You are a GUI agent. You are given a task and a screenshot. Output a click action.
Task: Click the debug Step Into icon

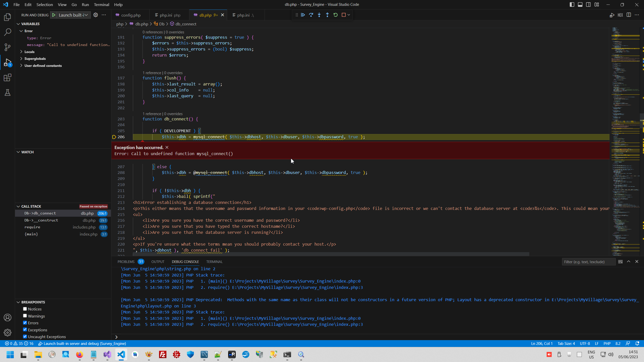coord(319,15)
